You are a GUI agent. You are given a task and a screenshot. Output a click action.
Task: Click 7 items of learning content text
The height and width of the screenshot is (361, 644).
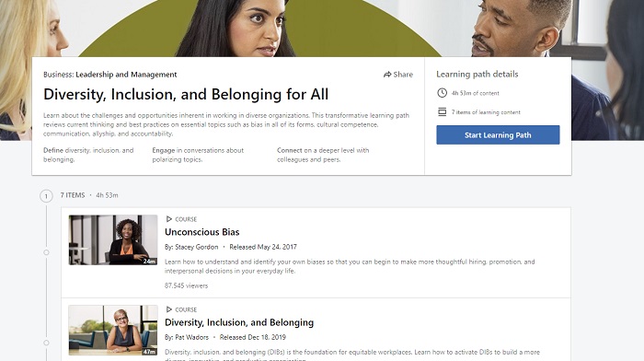pyautogui.click(x=486, y=112)
